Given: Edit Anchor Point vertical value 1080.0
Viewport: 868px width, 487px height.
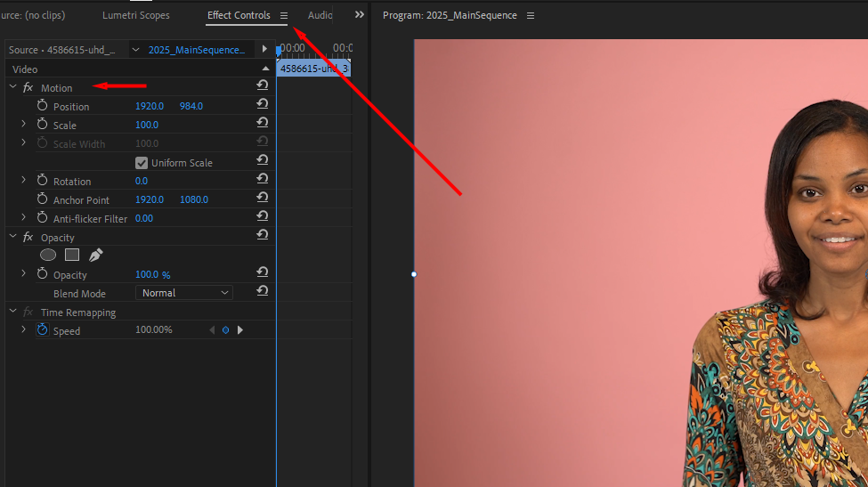Looking at the screenshot, I should (x=194, y=199).
